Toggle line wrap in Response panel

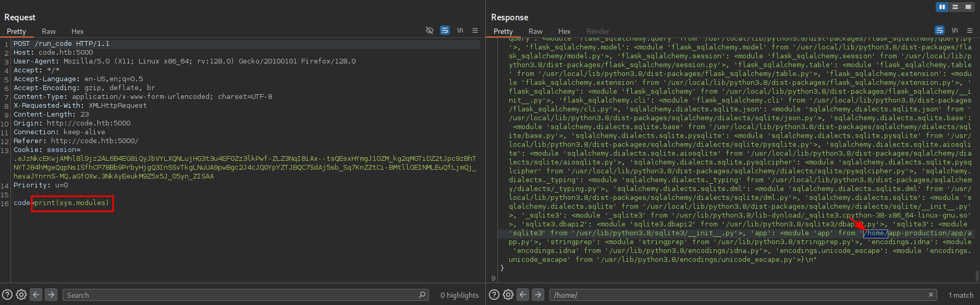pos(939,31)
